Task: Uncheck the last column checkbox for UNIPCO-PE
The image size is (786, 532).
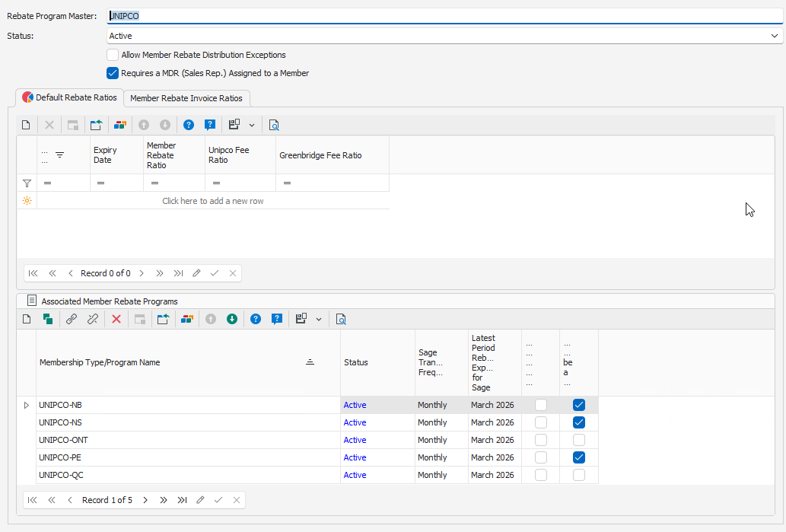Action: pyautogui.click(x=579, y=457)
